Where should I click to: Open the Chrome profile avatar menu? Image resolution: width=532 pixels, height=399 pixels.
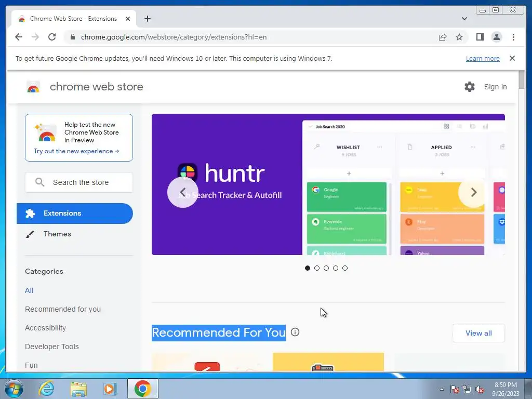coord(496,37)
